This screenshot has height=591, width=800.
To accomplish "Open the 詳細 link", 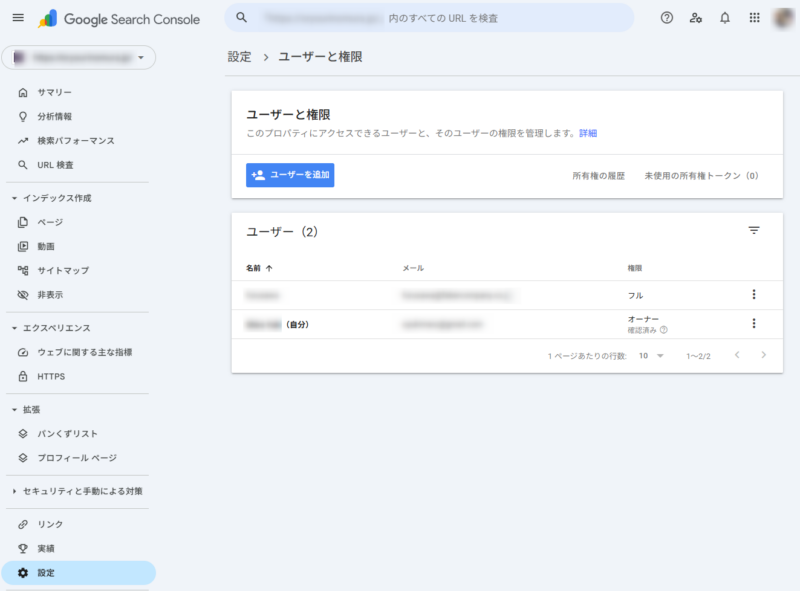I will pos(588,133).
